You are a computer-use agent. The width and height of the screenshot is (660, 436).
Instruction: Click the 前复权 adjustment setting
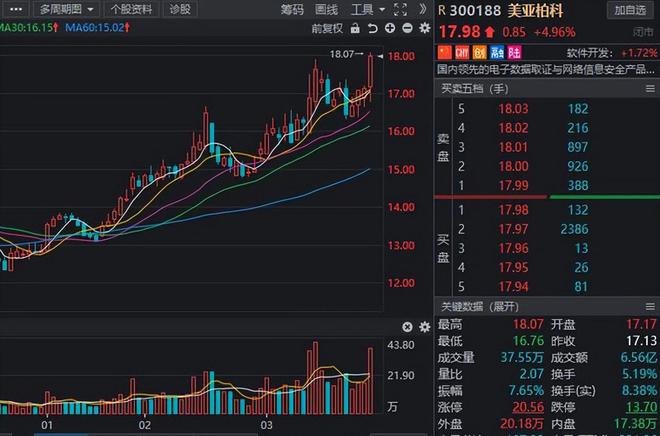pos(327,29)
